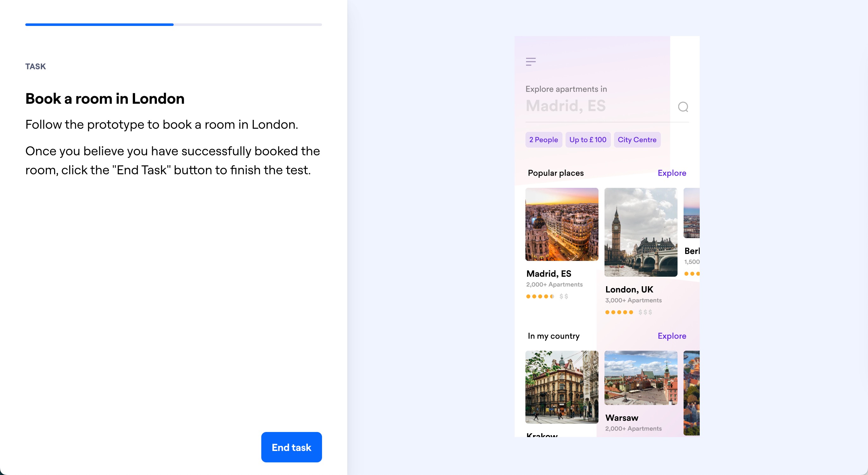The width and height of the screenshot is (868, 475).
Task: Click Explore next to Popular places
Action: [672, 173]
